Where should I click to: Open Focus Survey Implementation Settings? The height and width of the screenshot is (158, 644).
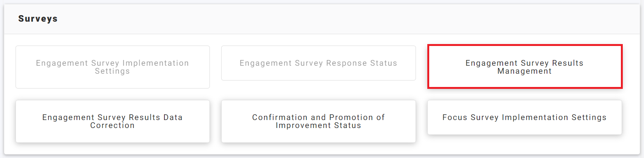pyautogui.click(x=524, y=117)
